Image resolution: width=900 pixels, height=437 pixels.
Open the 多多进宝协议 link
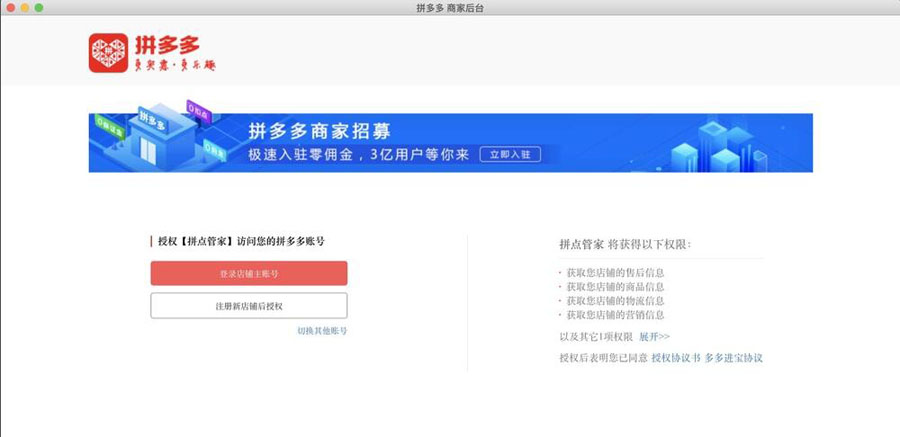tap(734, 358)
